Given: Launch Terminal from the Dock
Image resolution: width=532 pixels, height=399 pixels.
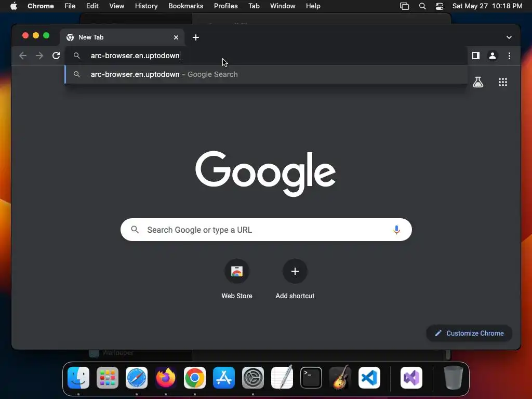Looking at the screenshot, I should click(311, 378).
